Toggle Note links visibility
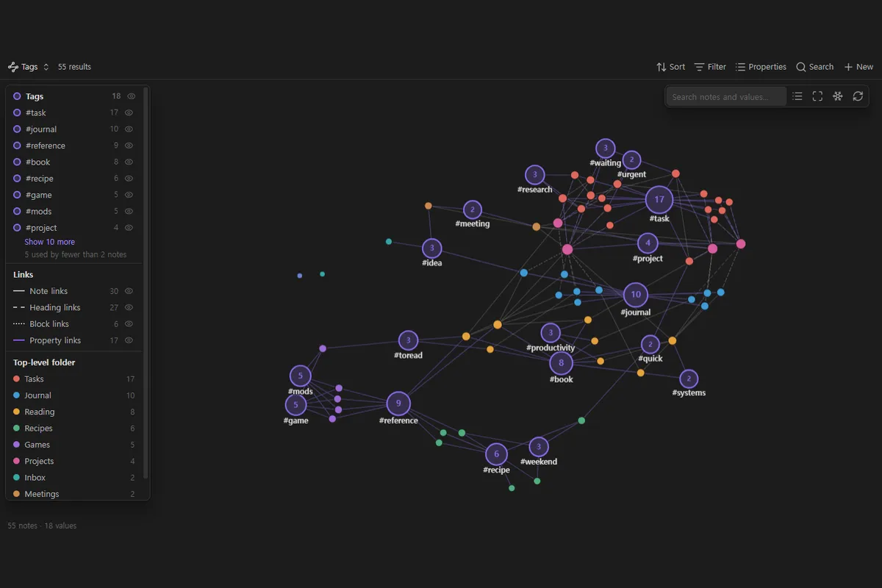This screenshot has height=588, width=882. click(x=129, y=291)
